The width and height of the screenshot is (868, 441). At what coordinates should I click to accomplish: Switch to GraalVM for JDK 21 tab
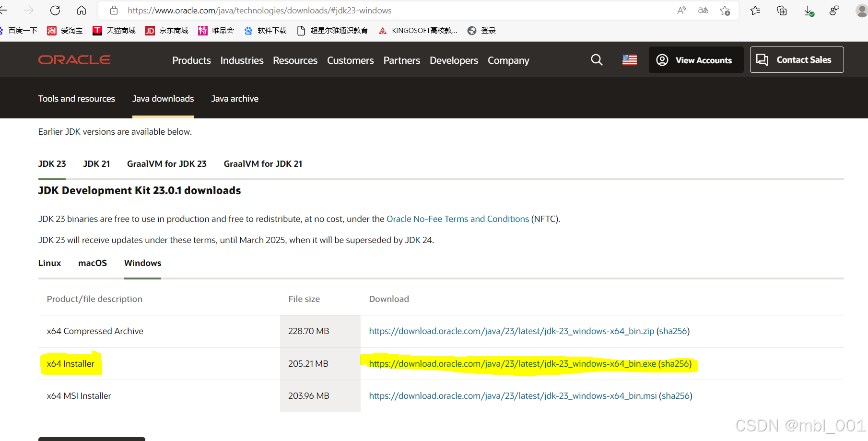[x=263, y=164]
